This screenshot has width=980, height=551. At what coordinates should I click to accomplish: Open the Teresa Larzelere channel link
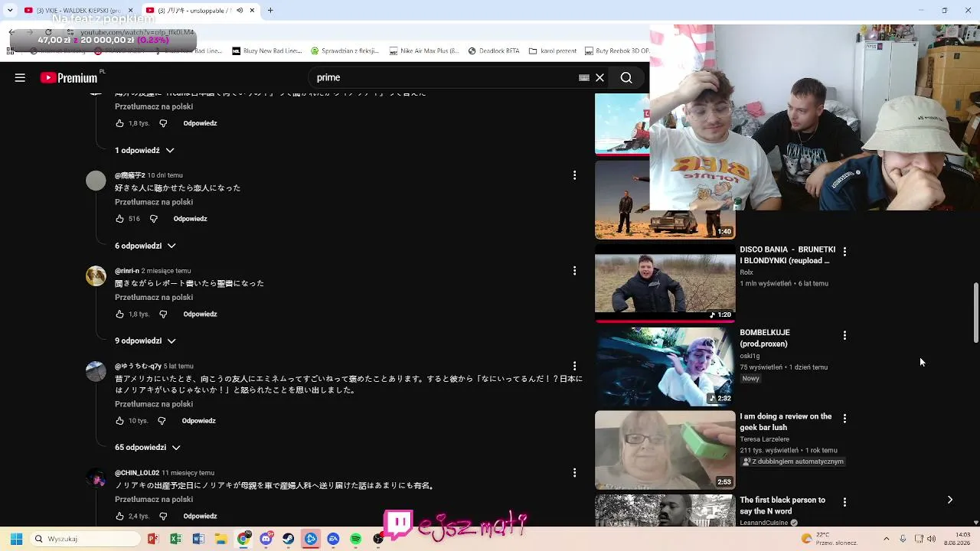coord(764,439)
